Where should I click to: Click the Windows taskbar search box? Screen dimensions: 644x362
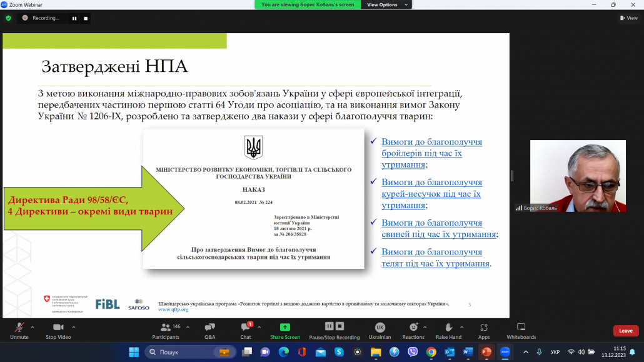[x=188, y=352]
